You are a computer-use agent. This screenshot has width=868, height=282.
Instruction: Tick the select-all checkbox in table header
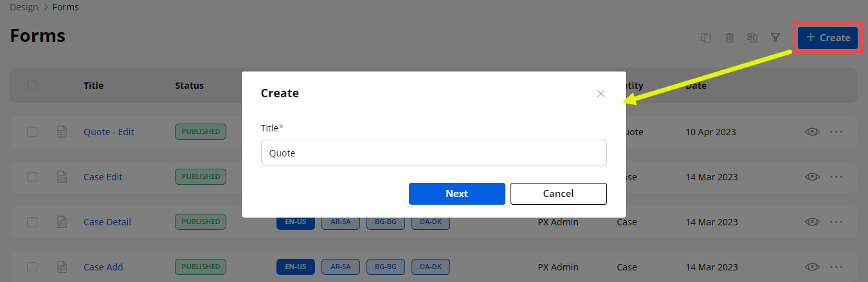[32, 85]
